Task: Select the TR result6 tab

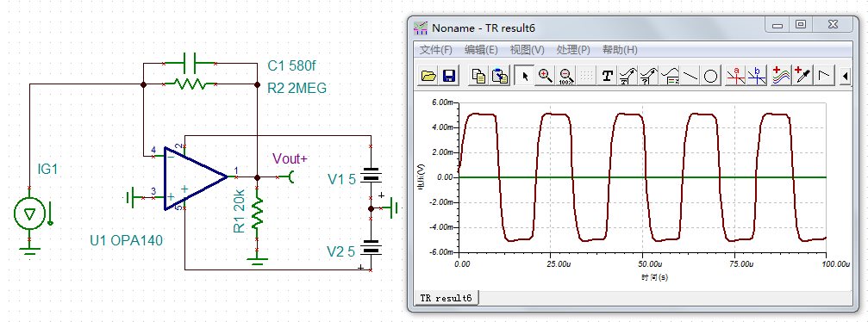Action: 446,298
